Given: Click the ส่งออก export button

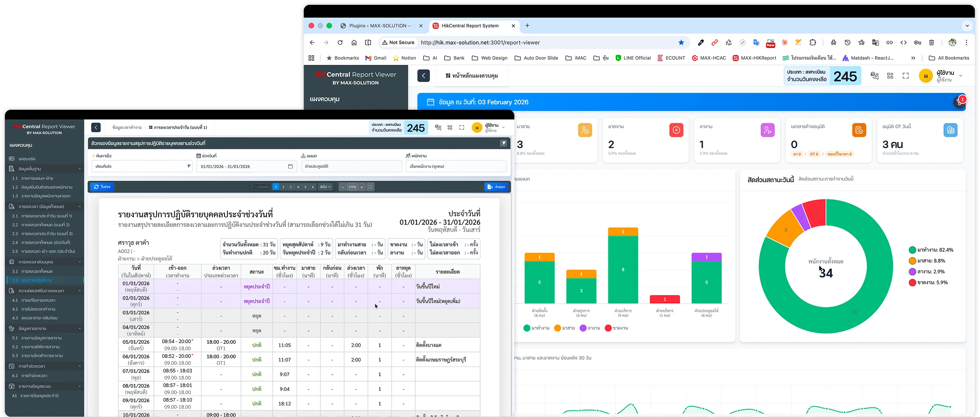Looking at the screenshot, I should pos(496,187).
